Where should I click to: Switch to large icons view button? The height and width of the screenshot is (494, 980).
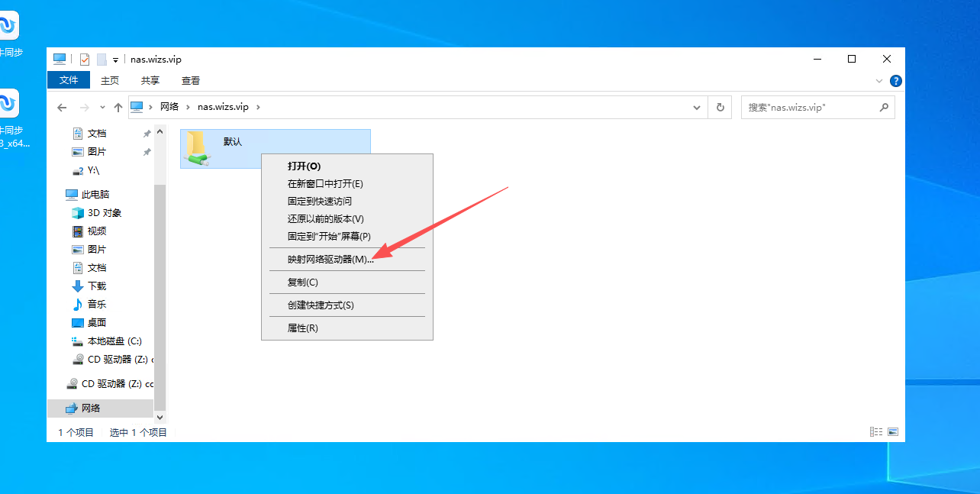click(892, 432)
